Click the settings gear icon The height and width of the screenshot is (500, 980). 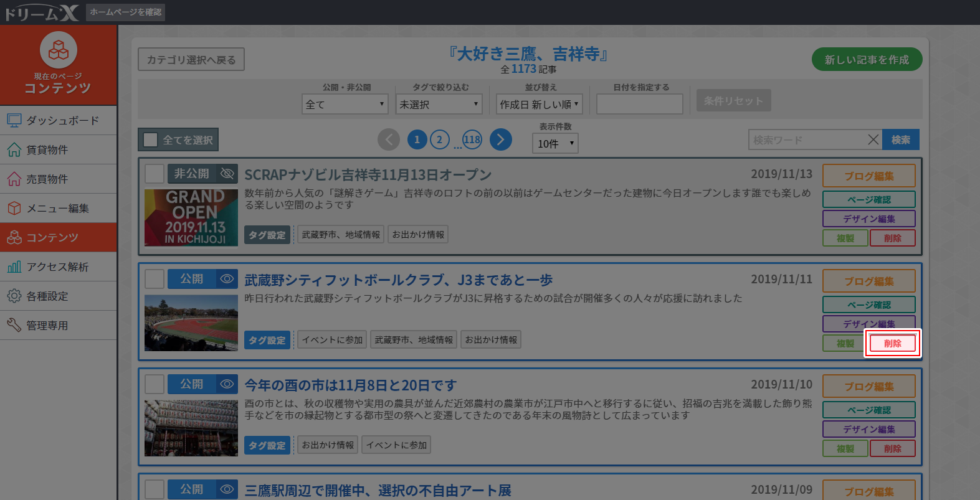point(14,296)
